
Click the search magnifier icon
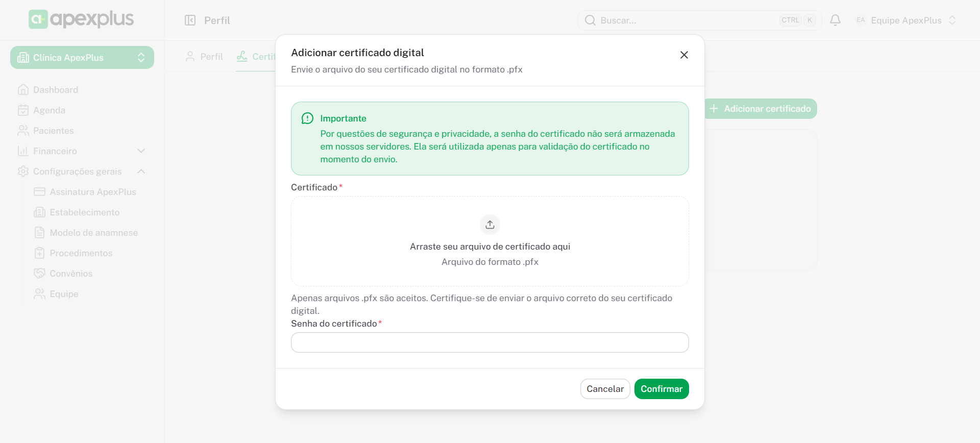tap(590, 20)
